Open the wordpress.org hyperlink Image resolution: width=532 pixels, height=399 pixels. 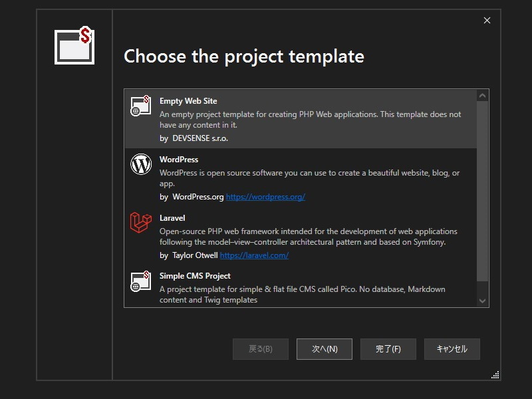pos(265,197)
